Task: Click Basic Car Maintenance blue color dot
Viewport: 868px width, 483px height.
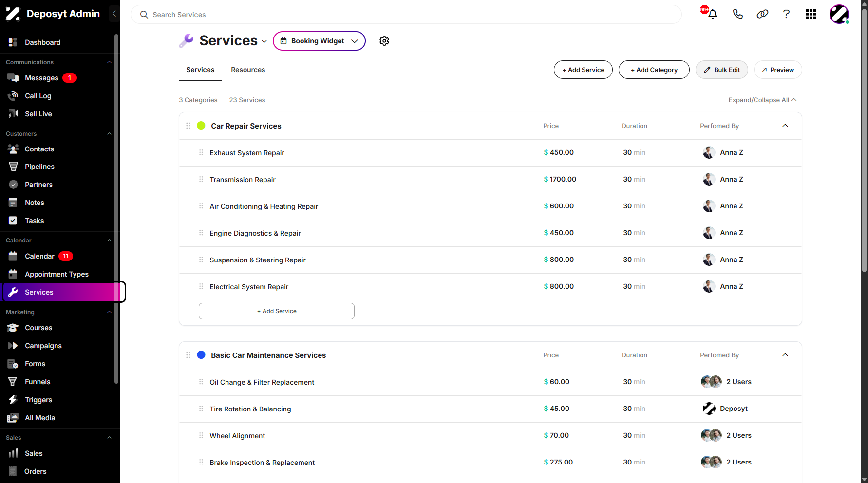Action: pyautogui.click(x=201, y=355)
